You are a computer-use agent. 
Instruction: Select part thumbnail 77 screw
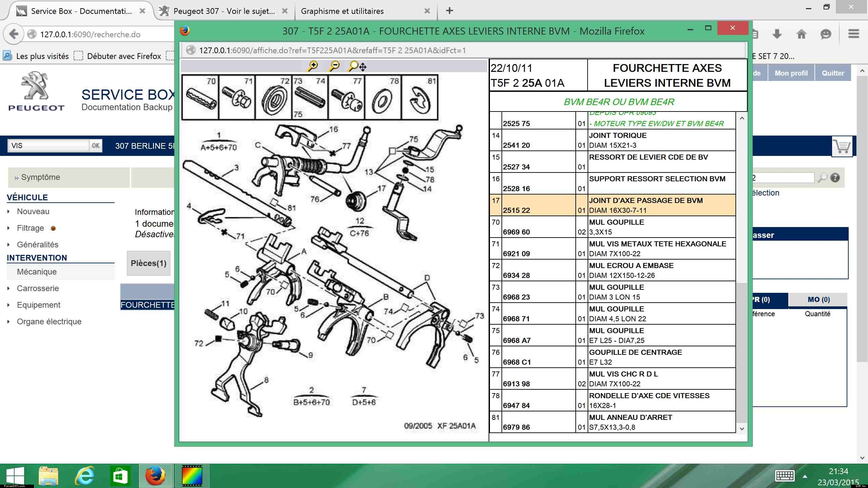tap(347, 98)
